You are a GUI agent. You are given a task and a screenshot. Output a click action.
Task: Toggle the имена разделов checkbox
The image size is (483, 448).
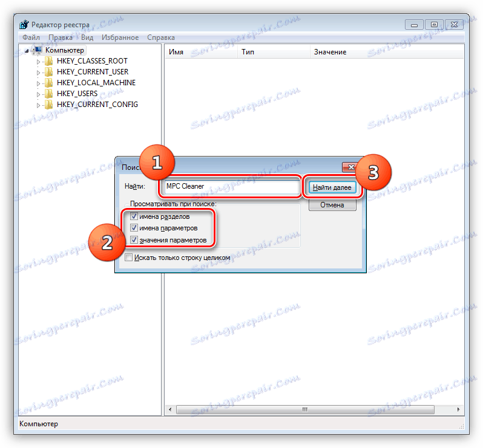tap(134, 216)
